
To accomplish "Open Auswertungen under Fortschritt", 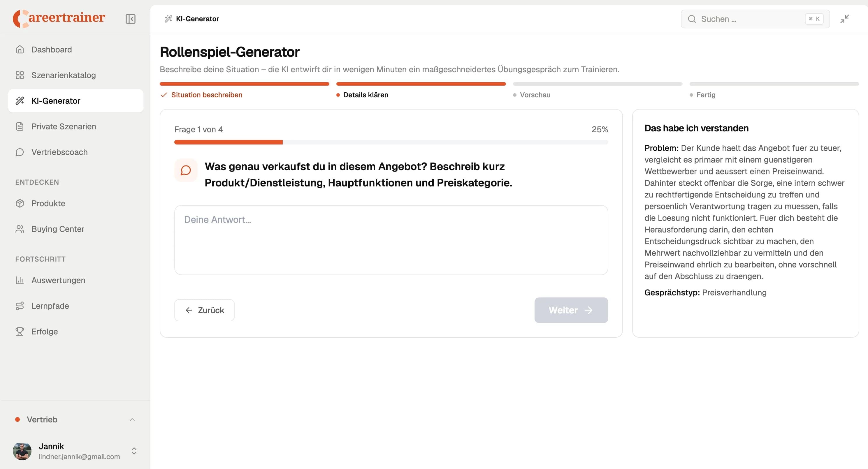I will click(x=76, y=280).
